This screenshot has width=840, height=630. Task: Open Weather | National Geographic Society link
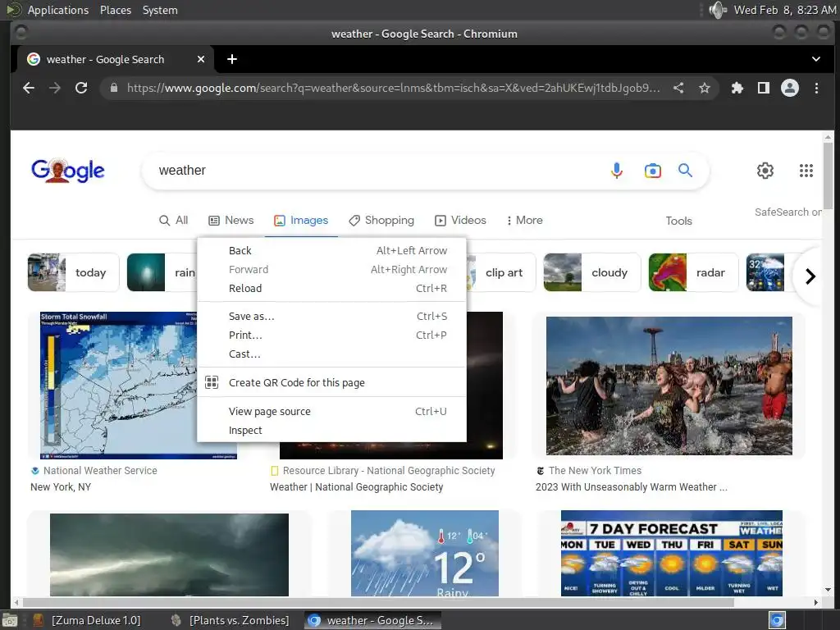tap(356, 487)
